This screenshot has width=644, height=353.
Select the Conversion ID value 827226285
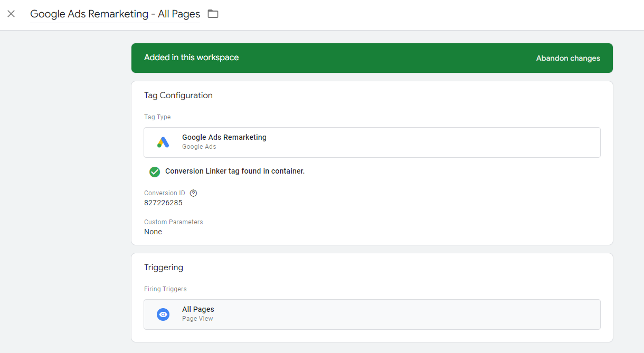point(163,203)
